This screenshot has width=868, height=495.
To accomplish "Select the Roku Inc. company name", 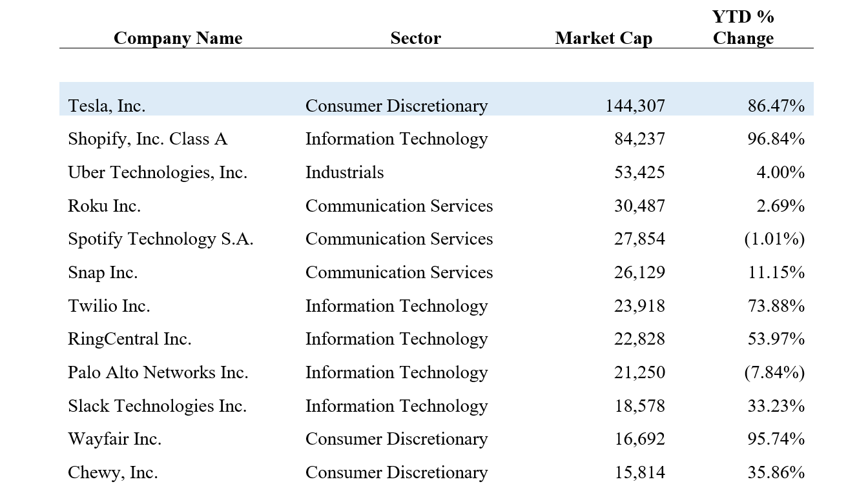I will point(105,207).
